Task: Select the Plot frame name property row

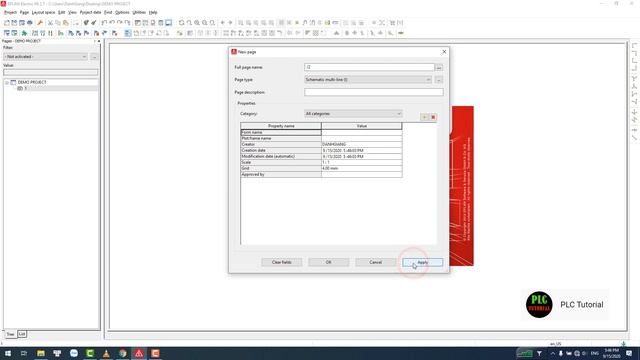Action: point(321,139)
